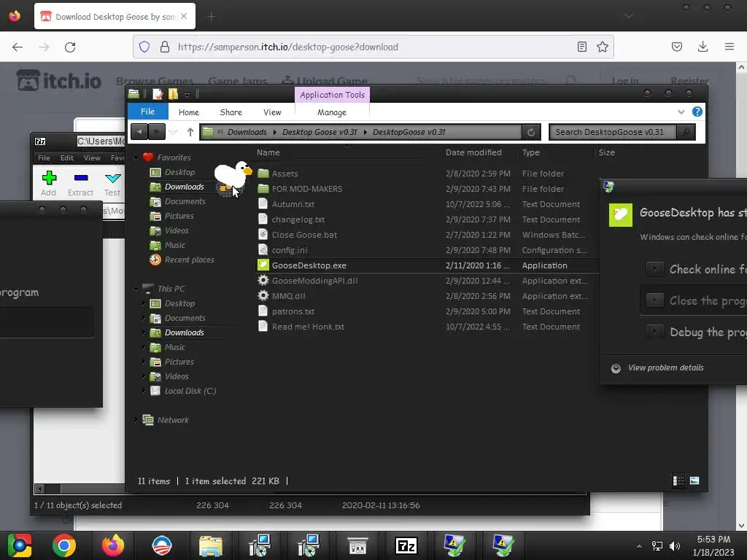Bookmark this page with the star icon
This screenshot has height=560, width=747.
click(x=602, y=47)
